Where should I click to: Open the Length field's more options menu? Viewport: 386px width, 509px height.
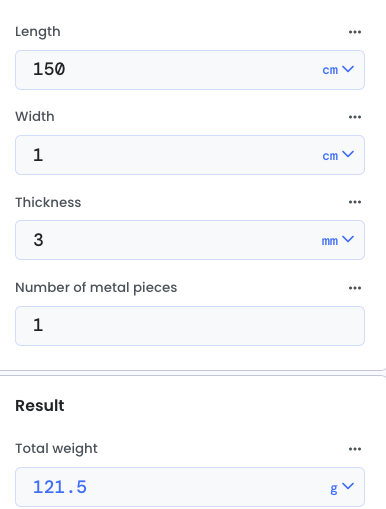point(355,32)
